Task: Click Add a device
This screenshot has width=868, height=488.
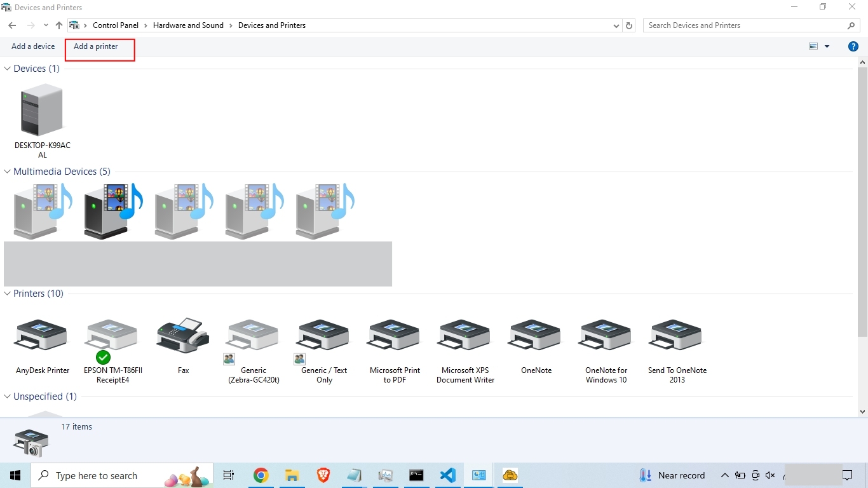Action: coord(33,46)
